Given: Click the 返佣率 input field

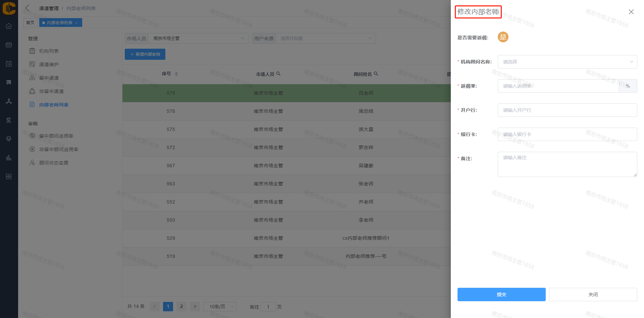Looking at the screenshot, I should tap(558, 86).
